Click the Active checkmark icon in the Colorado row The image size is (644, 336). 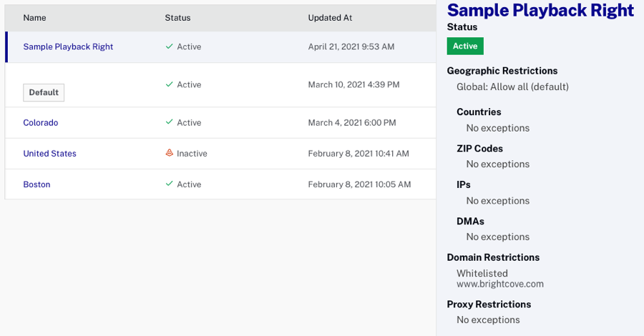(169, 122)
